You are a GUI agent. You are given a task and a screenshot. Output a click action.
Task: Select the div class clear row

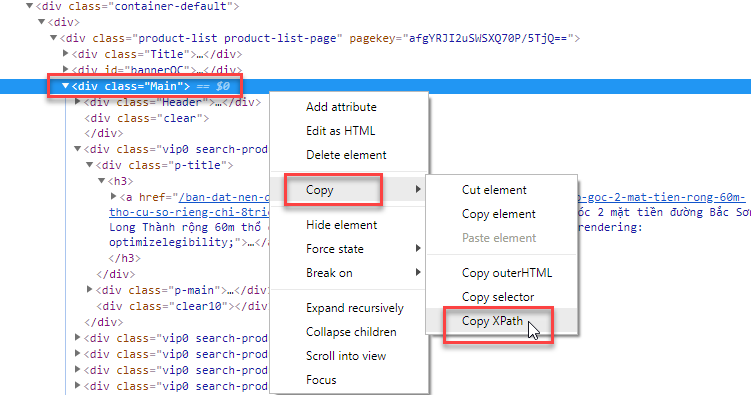coord(147,118)
